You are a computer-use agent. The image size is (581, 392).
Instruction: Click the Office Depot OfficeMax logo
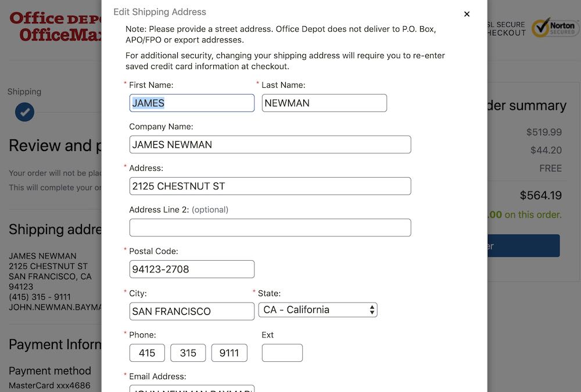coord(55,27)
